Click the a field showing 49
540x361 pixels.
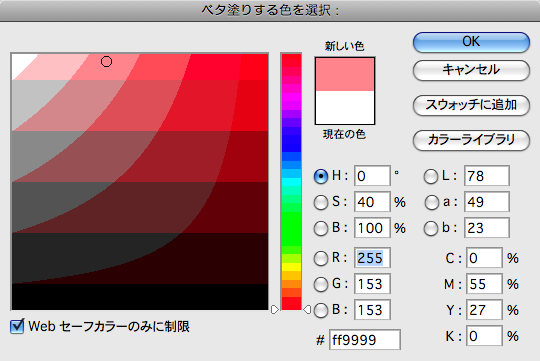(487, 202)
